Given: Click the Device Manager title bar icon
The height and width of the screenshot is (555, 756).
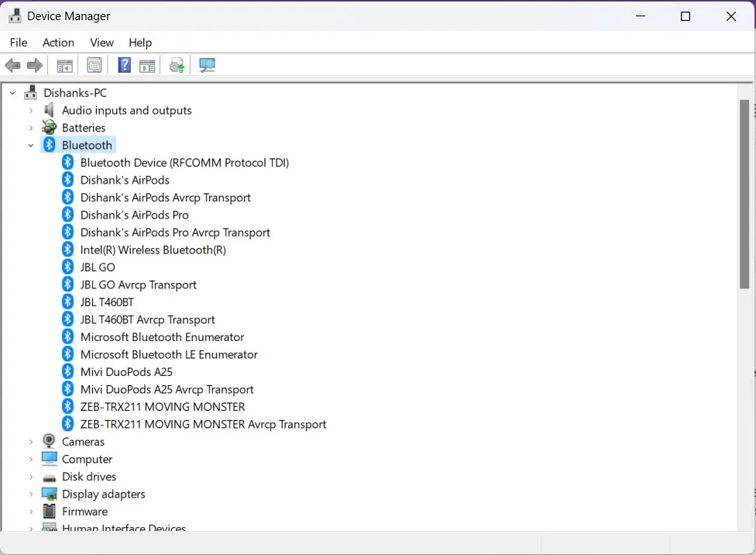Looking at the screenshot, I should pos(15,16).
